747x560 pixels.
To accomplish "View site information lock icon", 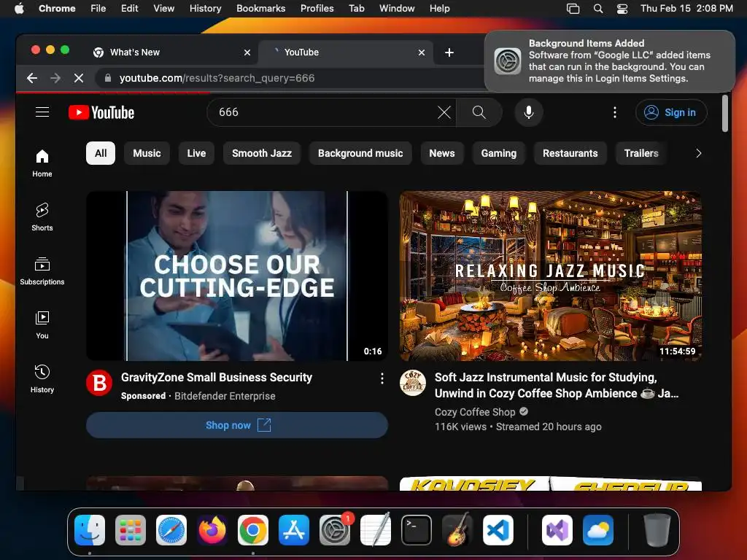I will (108, 78).
